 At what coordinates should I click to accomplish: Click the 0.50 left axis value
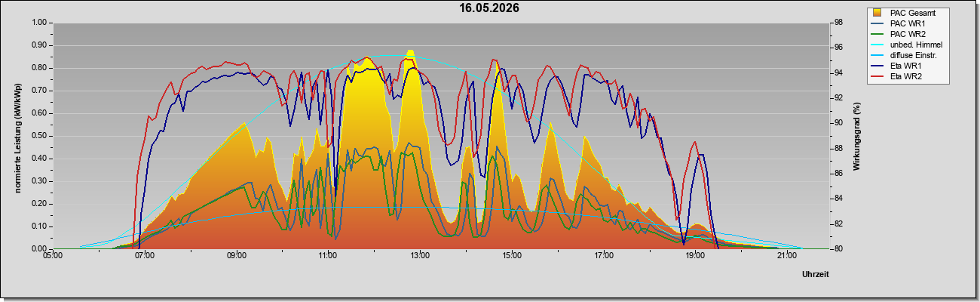[x=38, y=136]
